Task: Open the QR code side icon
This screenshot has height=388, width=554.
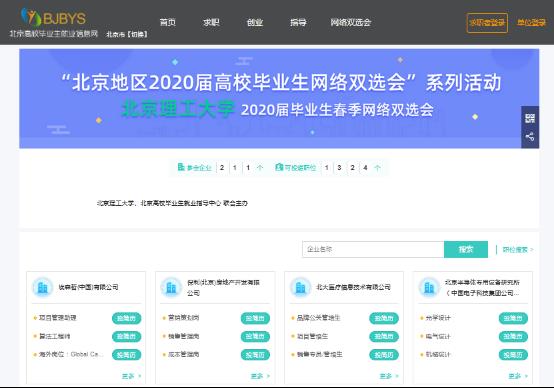Action: pos(530,118)
